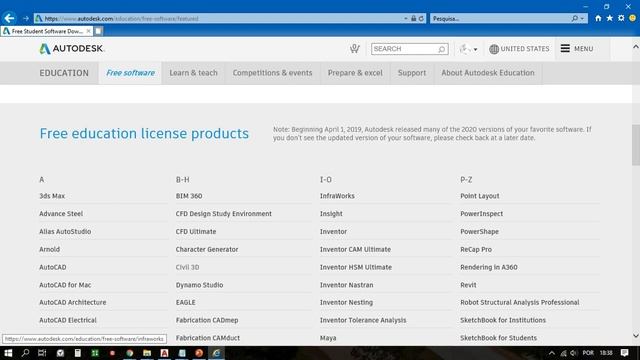Close the Free Student Software tab
This screenshot has width=640, height=360.
tap(88, 31)
